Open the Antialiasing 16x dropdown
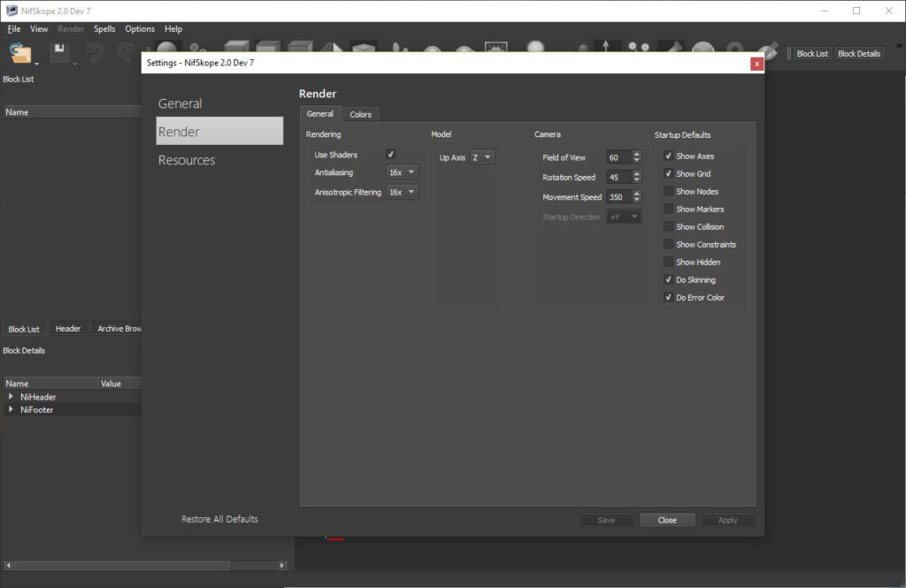 (403, 172)
